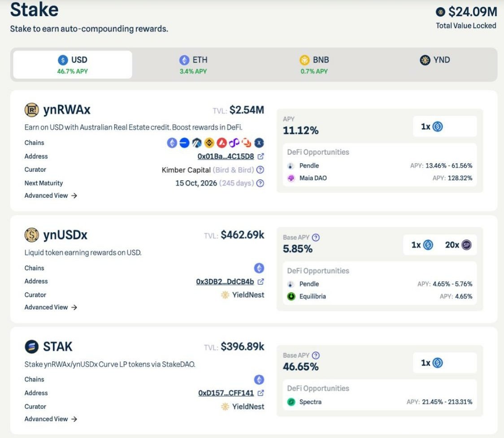Click the orange chain icon in ynRWAx chains
Image resolution: width=504 pixels, height=438 pixels.
click(x=247, y=143)
